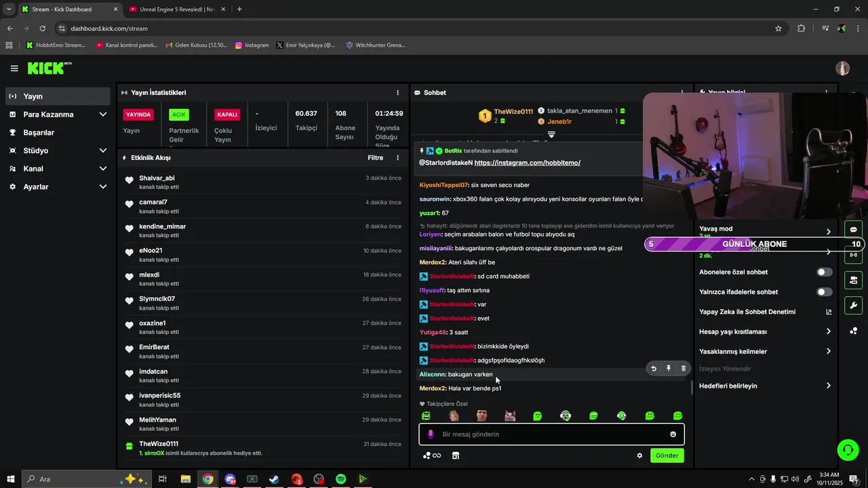Open Spotify from the taskbar
Image resolution: width=868 pixels, height=488 pixels.
[341, 479]
